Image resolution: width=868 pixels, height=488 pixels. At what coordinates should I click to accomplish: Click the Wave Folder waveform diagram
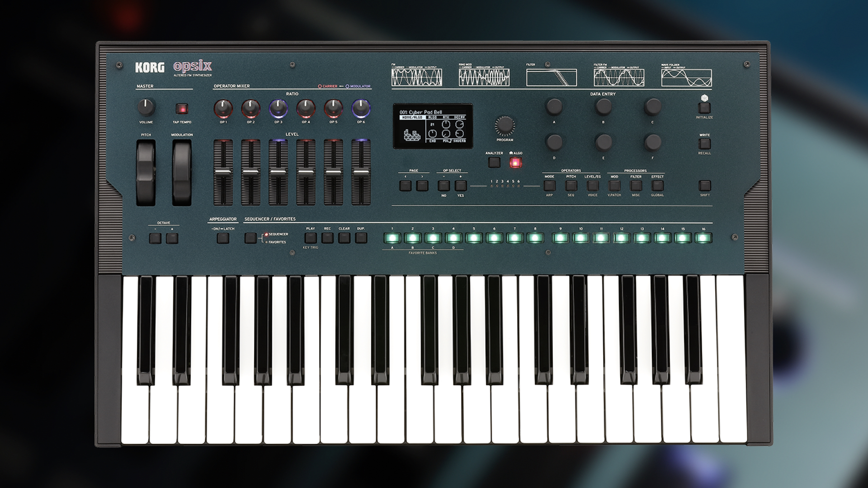click(686, 77)
